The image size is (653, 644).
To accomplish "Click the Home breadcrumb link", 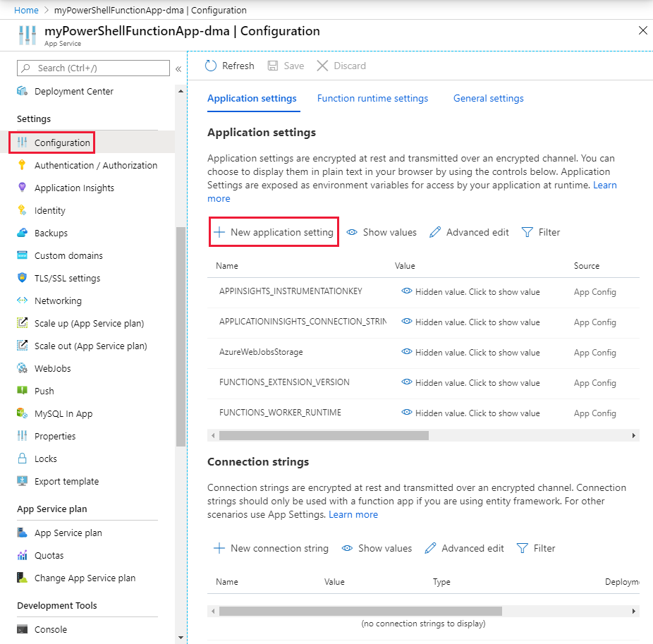I will coord(26,10).
